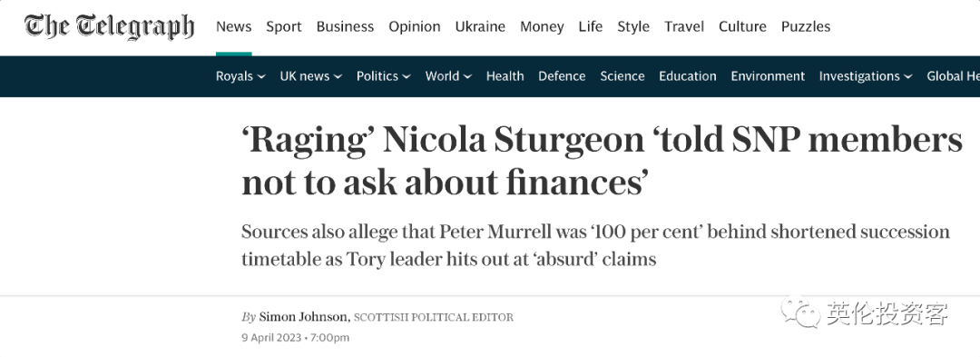Open the Money section

542,27
